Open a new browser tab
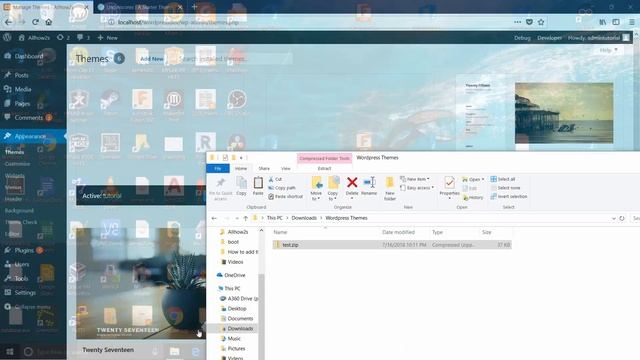 pos(194,7)
